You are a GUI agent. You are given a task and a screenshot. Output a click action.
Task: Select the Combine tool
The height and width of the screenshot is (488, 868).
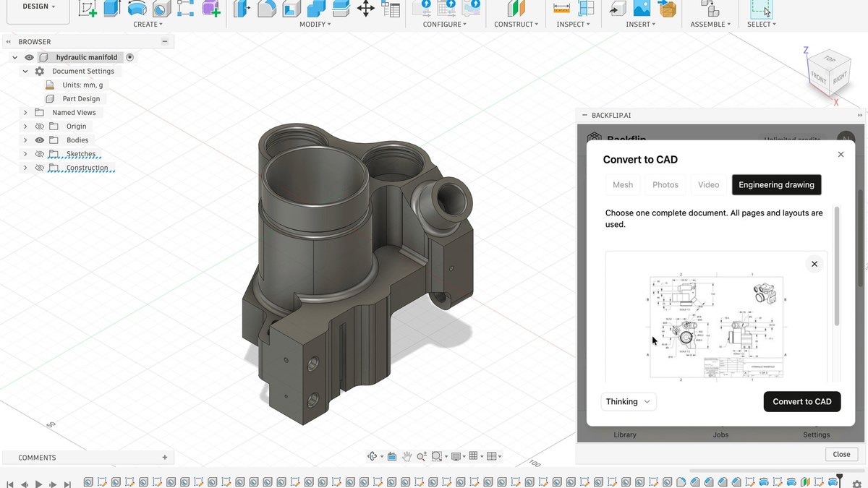tap(315, 8)
